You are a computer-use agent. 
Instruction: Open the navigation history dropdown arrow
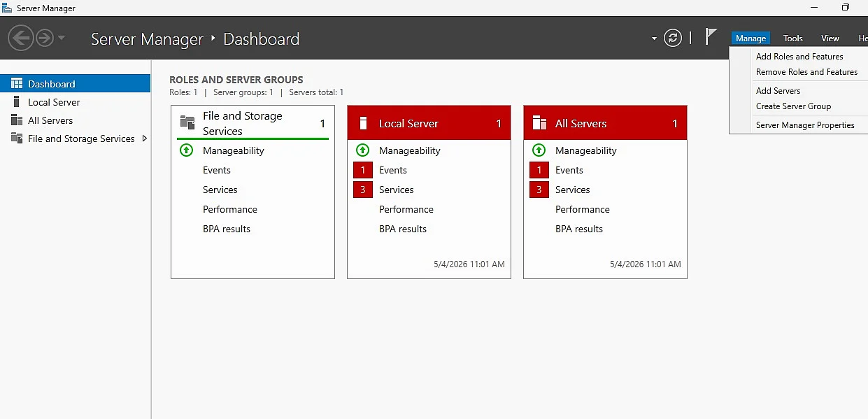click(62, 38)
